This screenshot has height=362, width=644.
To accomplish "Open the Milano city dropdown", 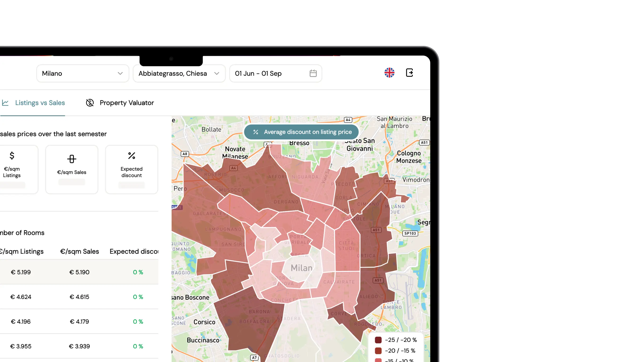I will (82, 73).
